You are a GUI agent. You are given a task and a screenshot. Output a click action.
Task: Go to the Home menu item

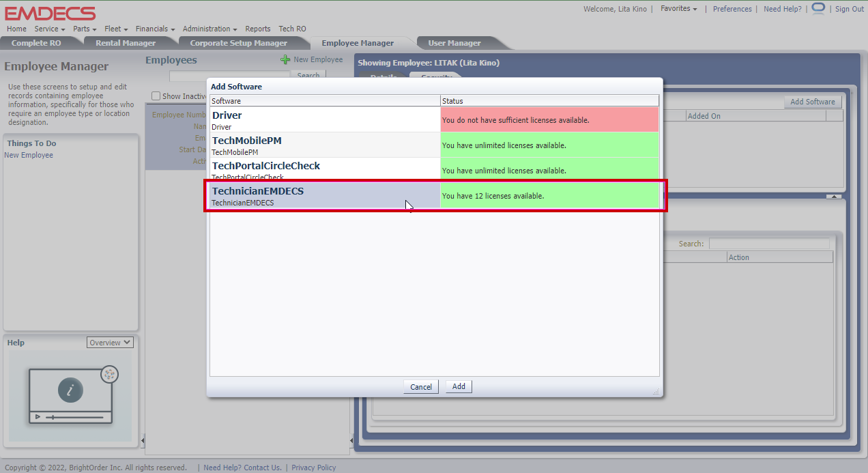point(16,29)
